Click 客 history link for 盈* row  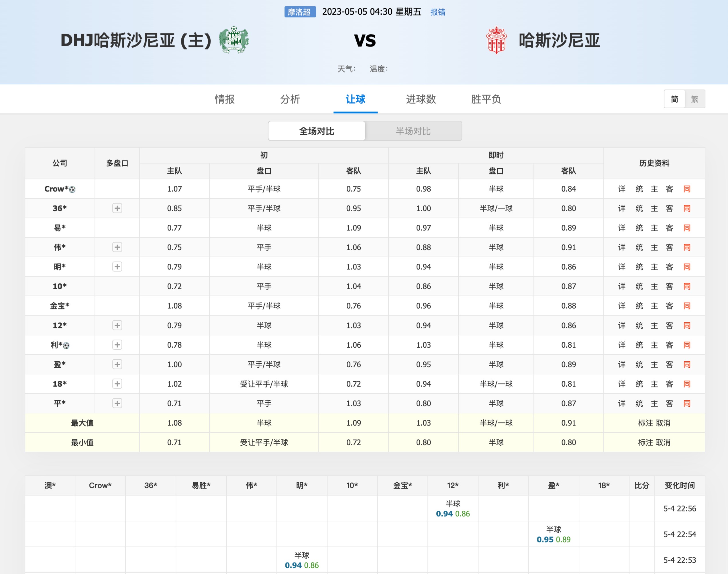click(669, 364)
